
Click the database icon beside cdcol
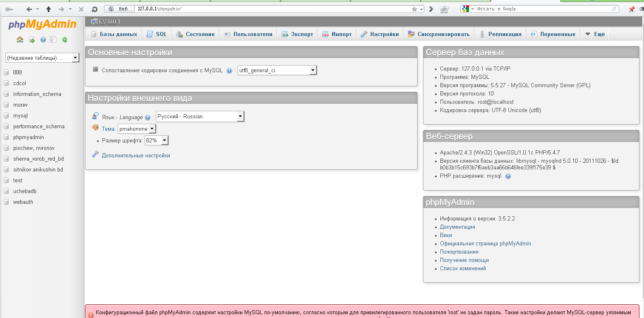point(6,83)
